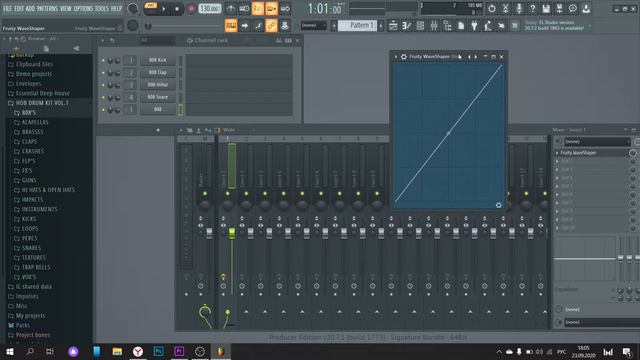Open the Fruity WaveShaper window menu arrow
The height and width of the screenshot is (360, 640).
tap(396, 57)
